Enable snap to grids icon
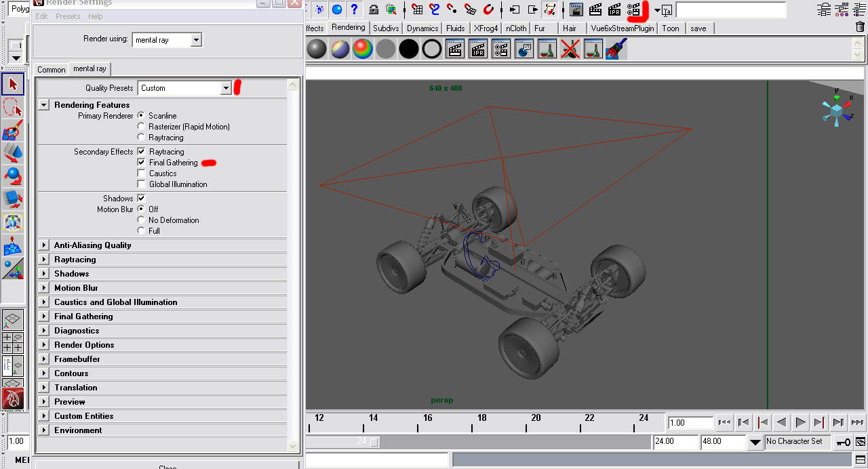This screenshot has width=868, height=469. [418, 9]
